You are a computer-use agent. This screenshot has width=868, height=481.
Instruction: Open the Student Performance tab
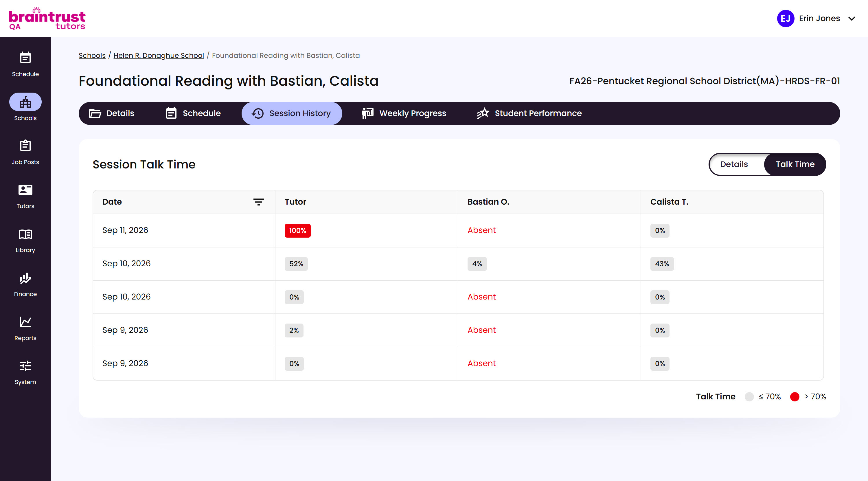(x=529, y=113)
